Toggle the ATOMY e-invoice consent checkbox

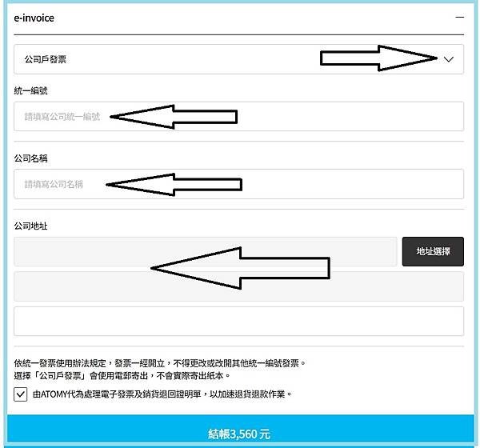point(21,394)
